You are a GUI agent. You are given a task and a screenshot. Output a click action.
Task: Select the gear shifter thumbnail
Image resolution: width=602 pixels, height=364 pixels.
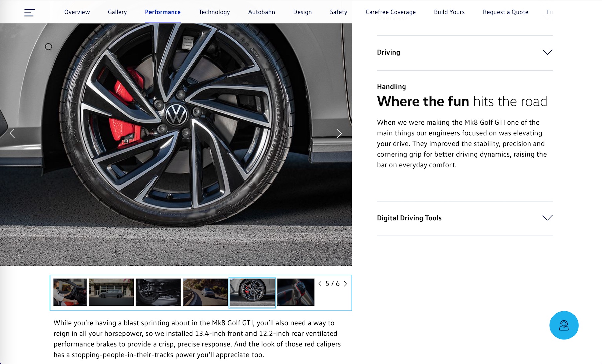(x=296, y=292)
